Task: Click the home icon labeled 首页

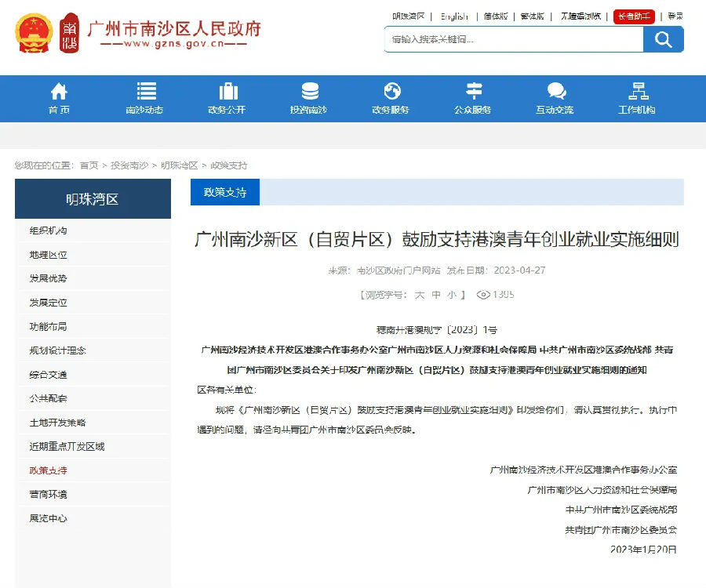Action: point(59,91)
